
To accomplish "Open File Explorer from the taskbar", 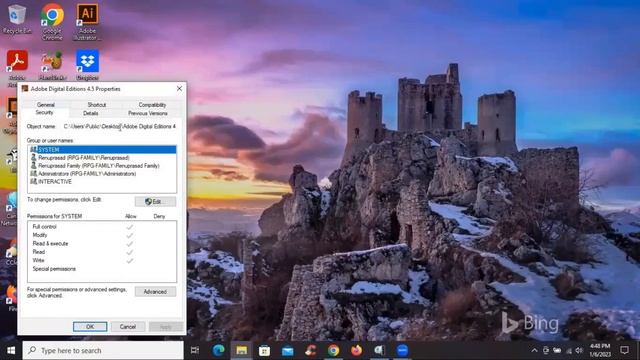I will pos(242,351).
